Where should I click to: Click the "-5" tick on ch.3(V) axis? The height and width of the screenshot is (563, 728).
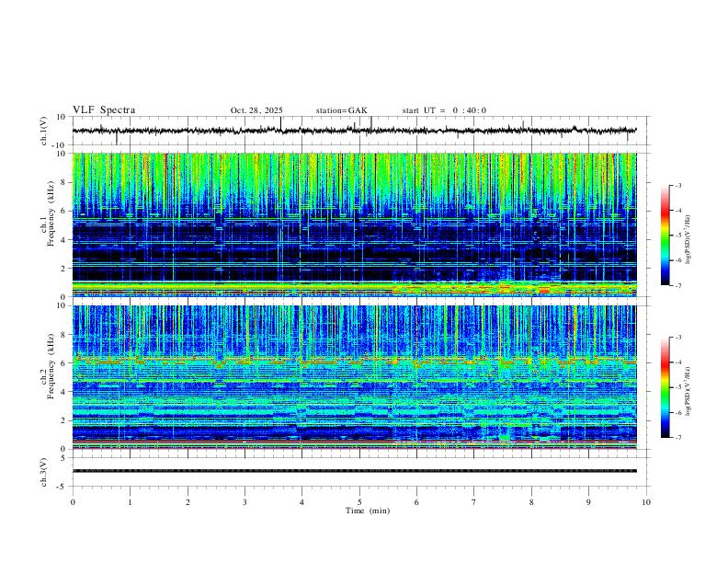63,487
